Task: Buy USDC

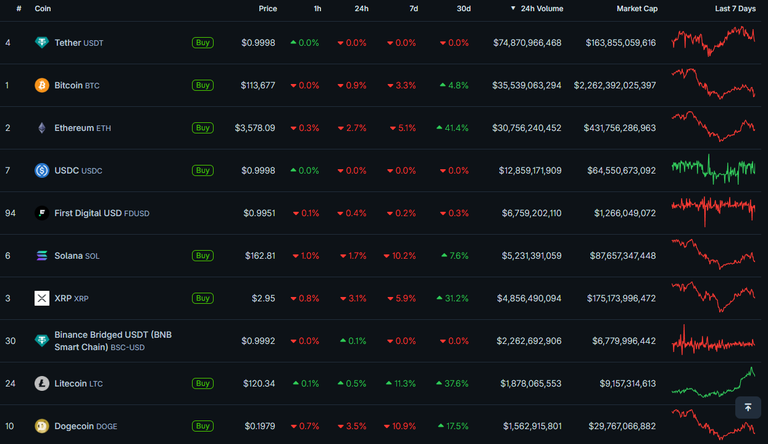Action: click(x=203, y=171)
